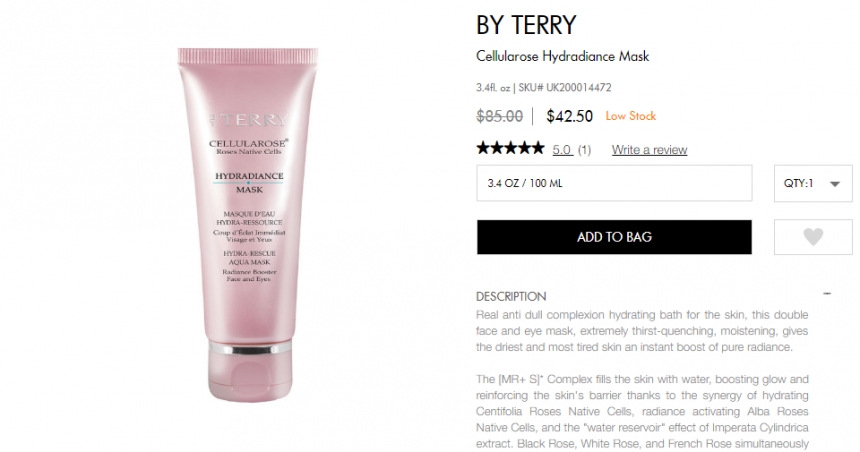Screen dimensions: 860x452
Task: Click the pink Hydradiance Mask product image
Action: click(x=248, y=225)
